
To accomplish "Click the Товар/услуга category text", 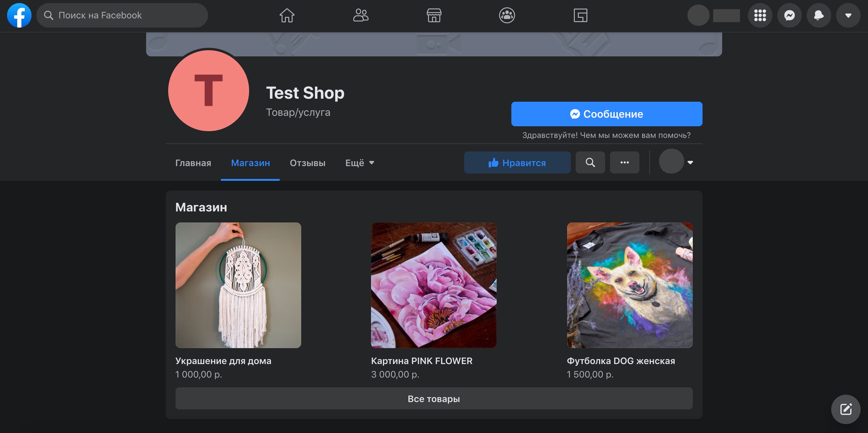I will [x=298, y=112].
